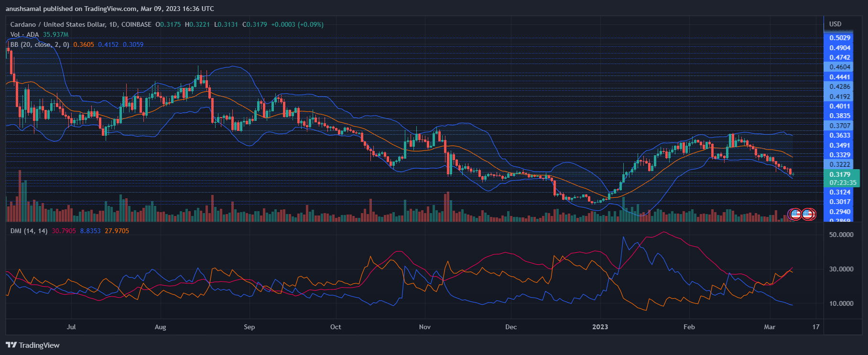The height and width of the screenshot is (355, 868).
Task: Click the BB basis value 0.3605
Action: (84, 44)
